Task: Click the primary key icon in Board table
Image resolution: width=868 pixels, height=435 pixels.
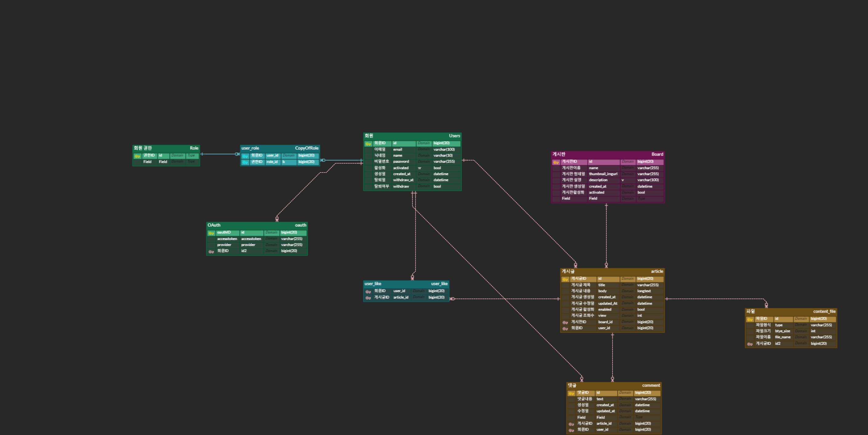Action: [x=556, y=163]
